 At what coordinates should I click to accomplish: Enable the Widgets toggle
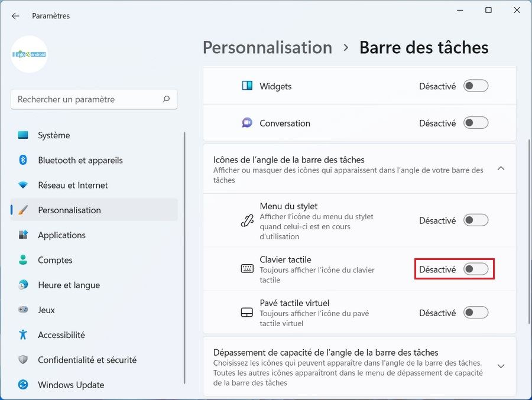(x=476, y=86)
